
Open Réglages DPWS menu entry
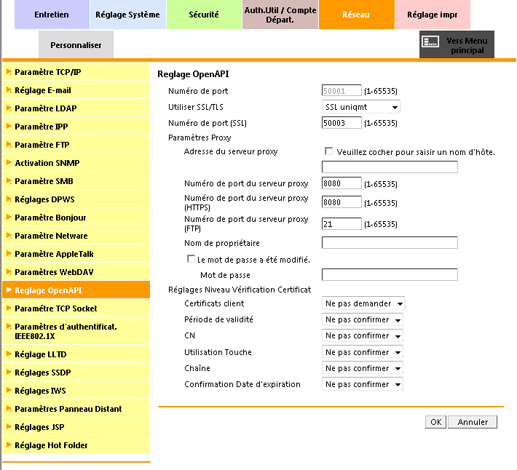point(76,199)
